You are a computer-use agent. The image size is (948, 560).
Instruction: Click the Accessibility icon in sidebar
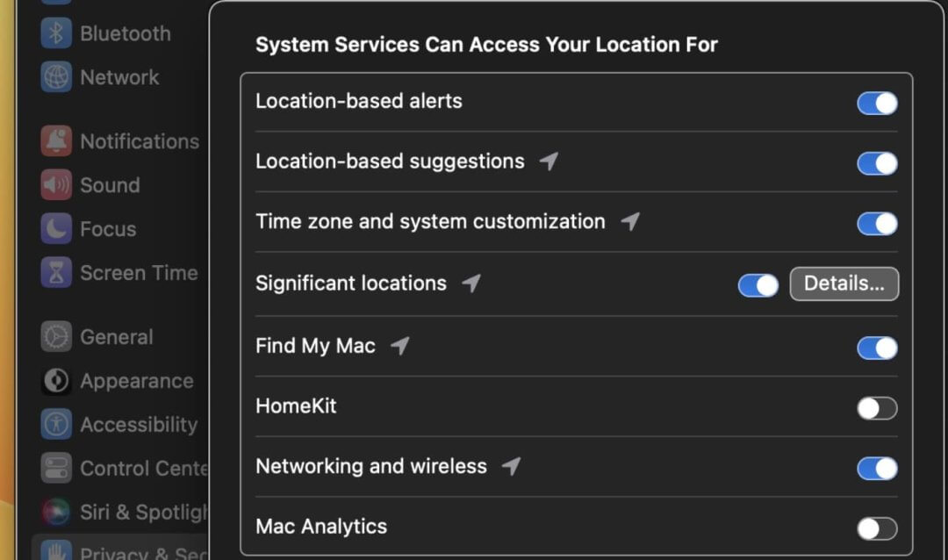(x=56, y=425)
